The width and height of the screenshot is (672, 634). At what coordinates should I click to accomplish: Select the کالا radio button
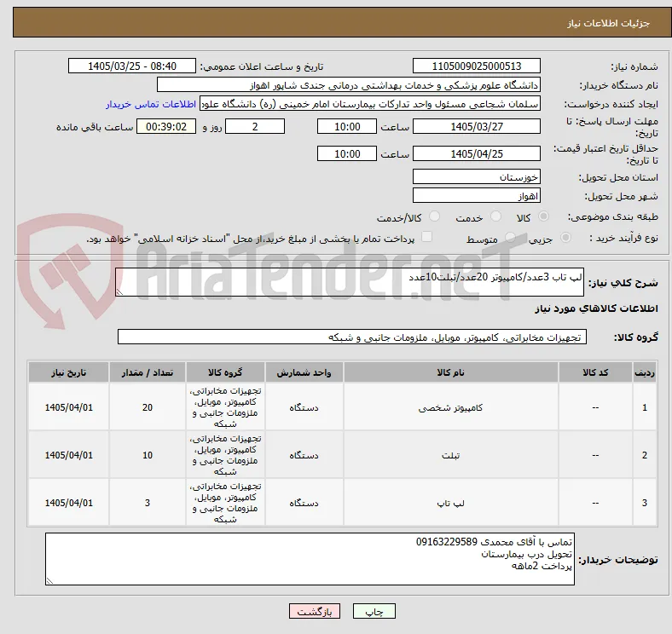tap(543, 216)
